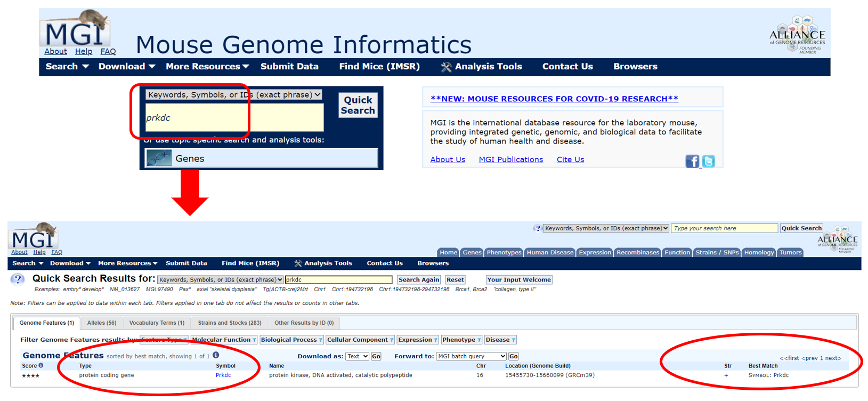The image size is (868, 401).
Task: Expand the top Search menu dropdown
Action: pos(67,67)
